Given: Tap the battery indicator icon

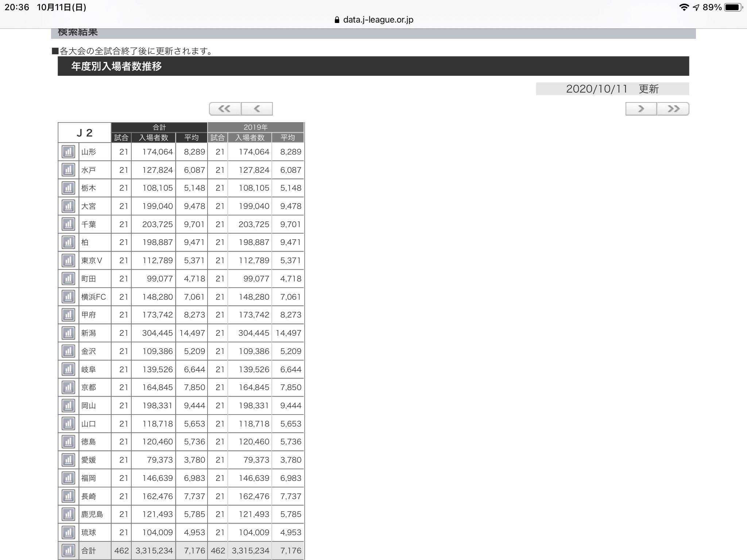Looking at the screenshot, I should [x=734, y=7].
